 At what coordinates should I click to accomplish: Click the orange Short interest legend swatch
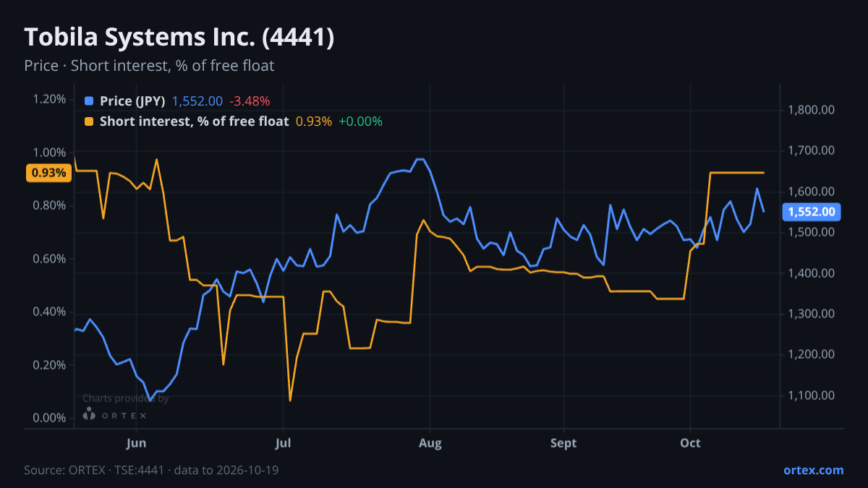click(89, 121)
